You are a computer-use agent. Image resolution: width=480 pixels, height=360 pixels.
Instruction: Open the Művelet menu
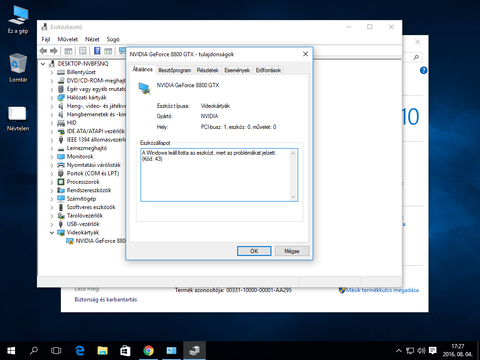tap(68, 39)
